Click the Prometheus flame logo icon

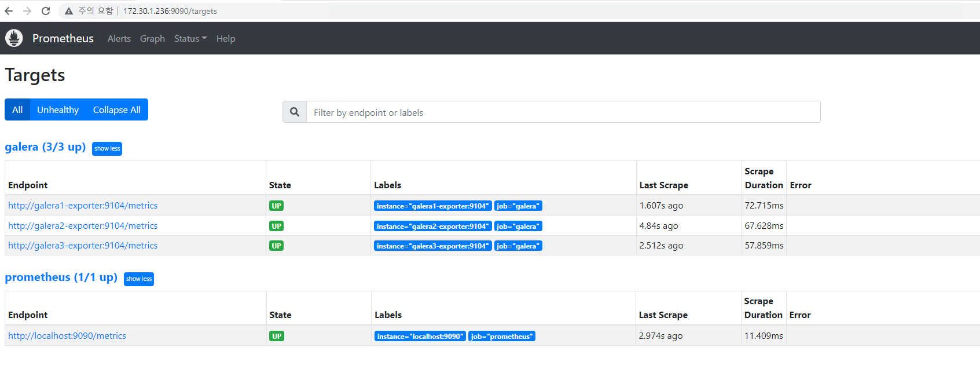(x=14, y=38)
